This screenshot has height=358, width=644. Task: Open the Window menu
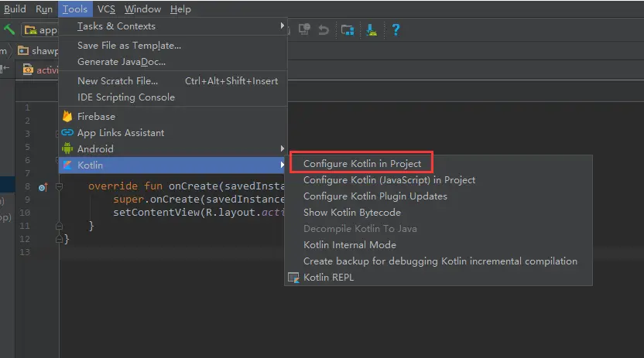click(142, 9)
